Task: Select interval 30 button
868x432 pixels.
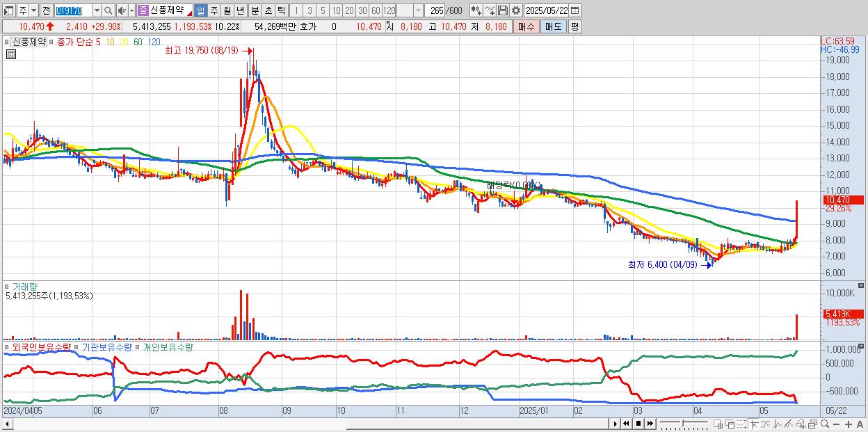Action: point(362,10)
